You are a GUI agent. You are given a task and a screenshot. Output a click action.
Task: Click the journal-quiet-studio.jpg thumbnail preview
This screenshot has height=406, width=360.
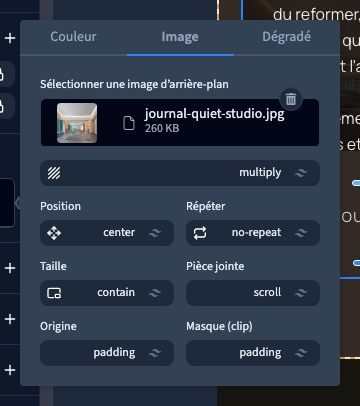(77, 123)
